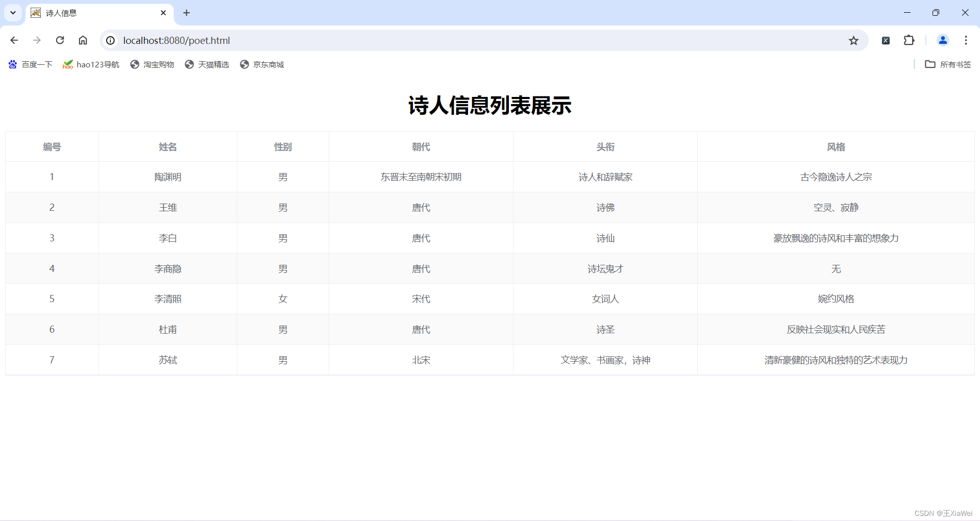Select the name cell 杜甫
The image size is (980, 521).
pyautogui.click(x=168, y=330)
